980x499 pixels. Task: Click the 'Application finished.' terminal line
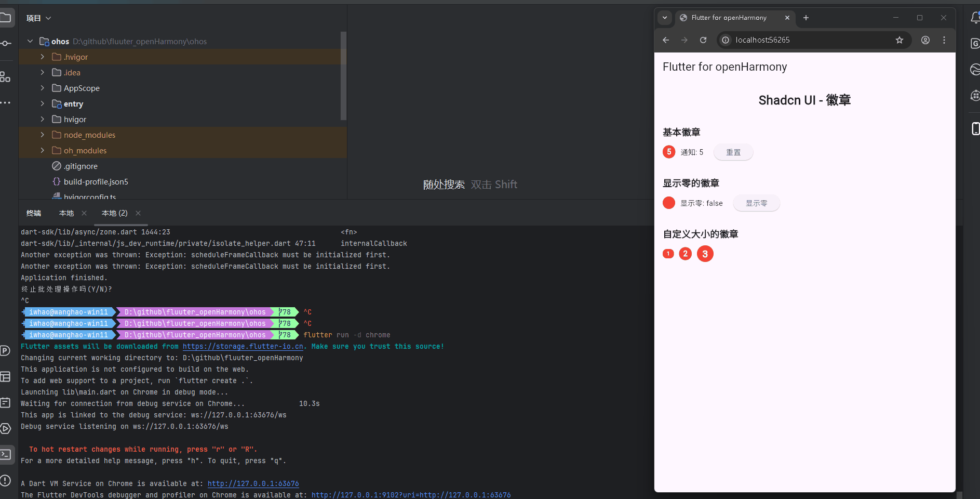[64, 278]
